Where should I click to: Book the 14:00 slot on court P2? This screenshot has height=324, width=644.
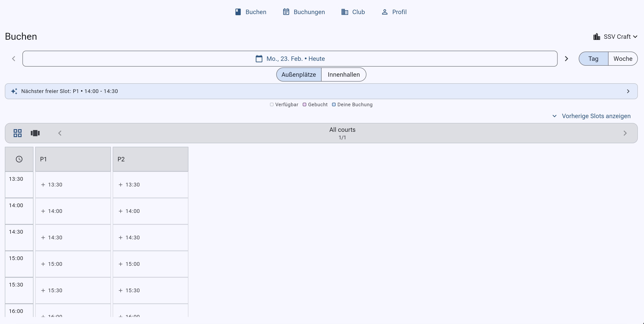[x=150, y=211]
